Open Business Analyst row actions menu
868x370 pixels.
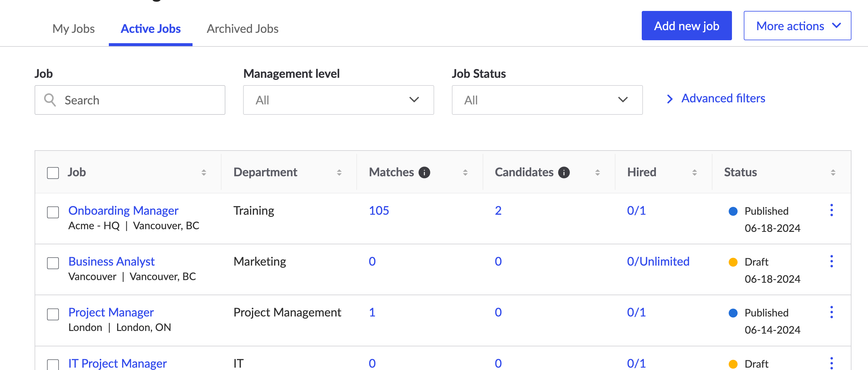pyautogui.click(x=832, y=261)
